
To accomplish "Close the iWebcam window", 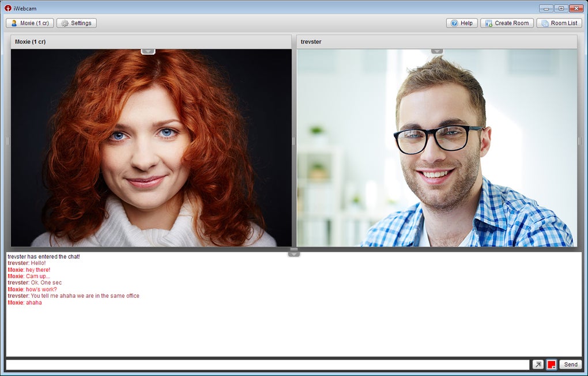I will click(576, 8).
